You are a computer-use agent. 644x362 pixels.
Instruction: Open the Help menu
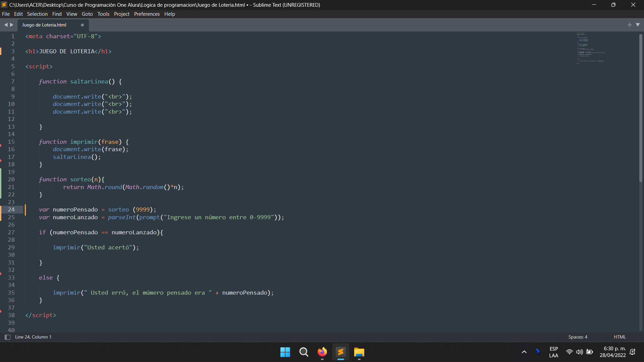(x=170, y=14)
